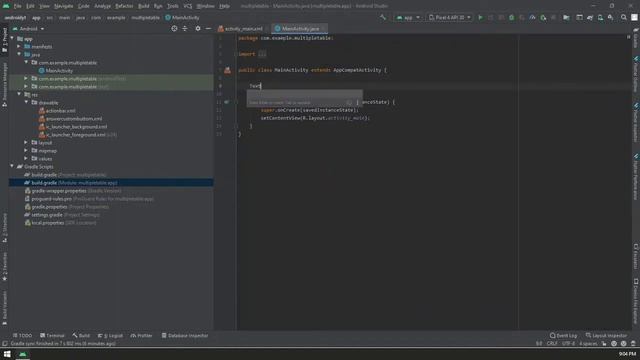Image resolution: width=640 pixels, height=360 pixels.
Task: Click the Android Studio logo in title bar
Action: [x=6, y=6]
